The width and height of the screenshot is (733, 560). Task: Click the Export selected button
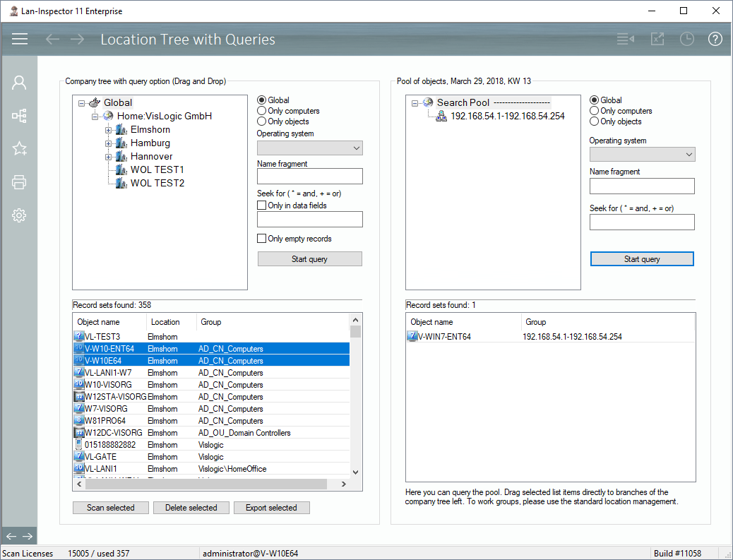pos(272,508)
